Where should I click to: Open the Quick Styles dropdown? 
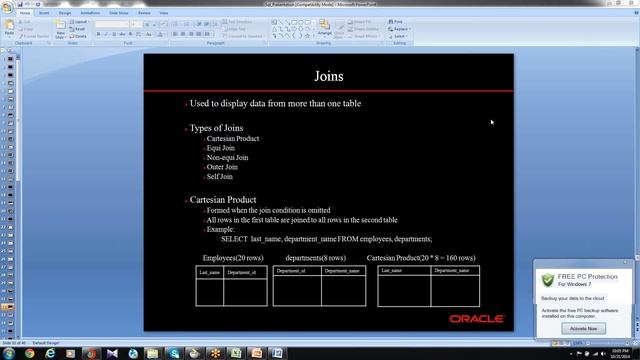point(339,29)
